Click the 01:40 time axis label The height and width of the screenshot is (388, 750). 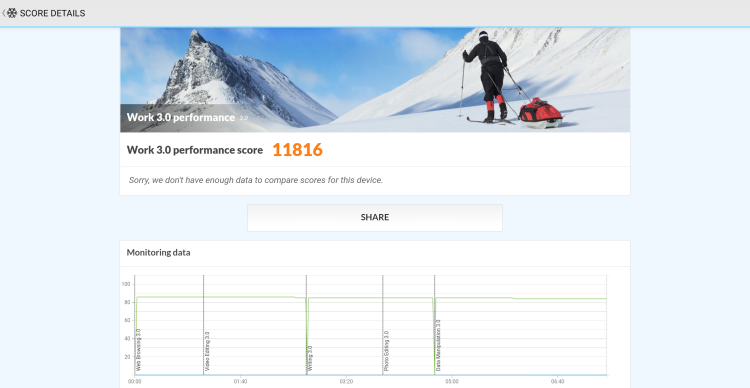tap(241, 382)
